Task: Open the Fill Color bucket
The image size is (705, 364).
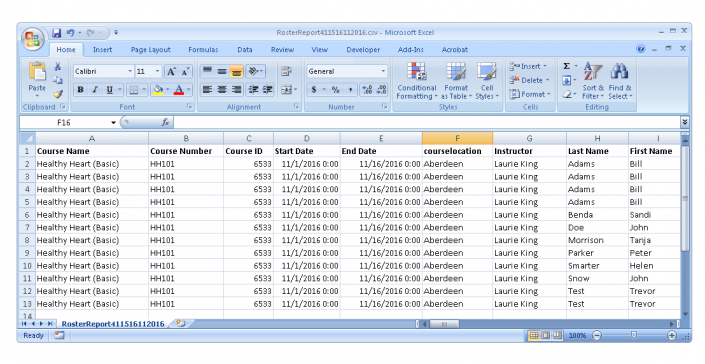Action: [157, 90]
